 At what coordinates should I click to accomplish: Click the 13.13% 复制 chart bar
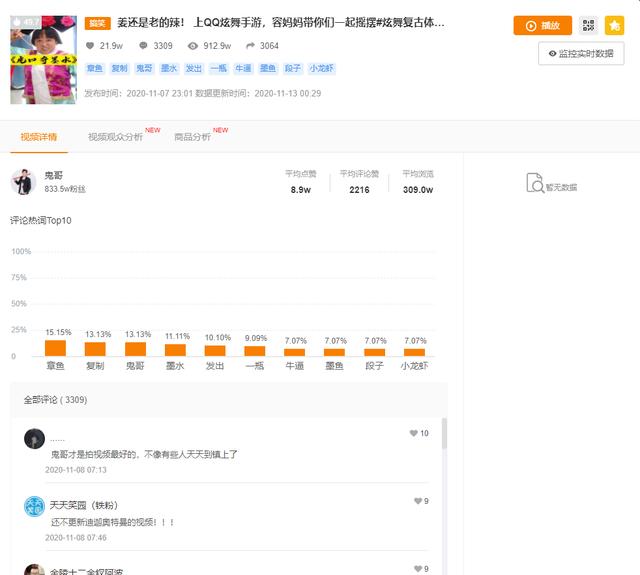(95, 349)
